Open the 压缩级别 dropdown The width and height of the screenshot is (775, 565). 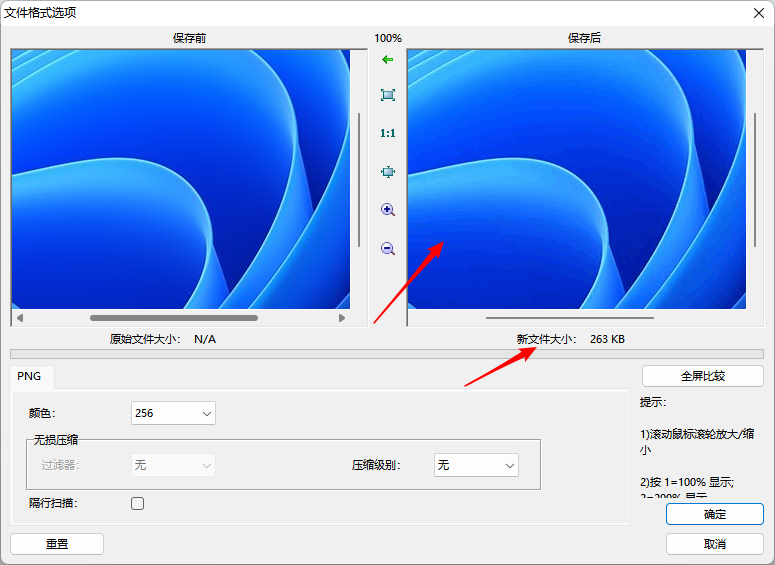coord(476,465)
